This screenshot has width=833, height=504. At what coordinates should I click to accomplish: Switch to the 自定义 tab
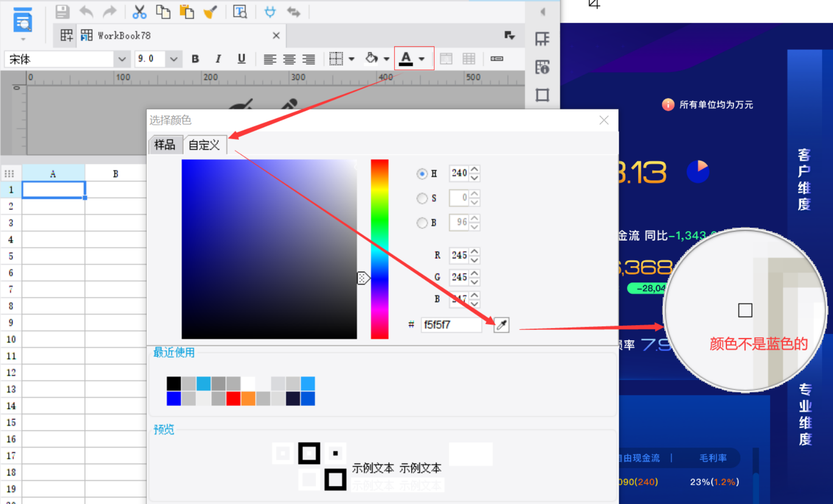point(204,145)
